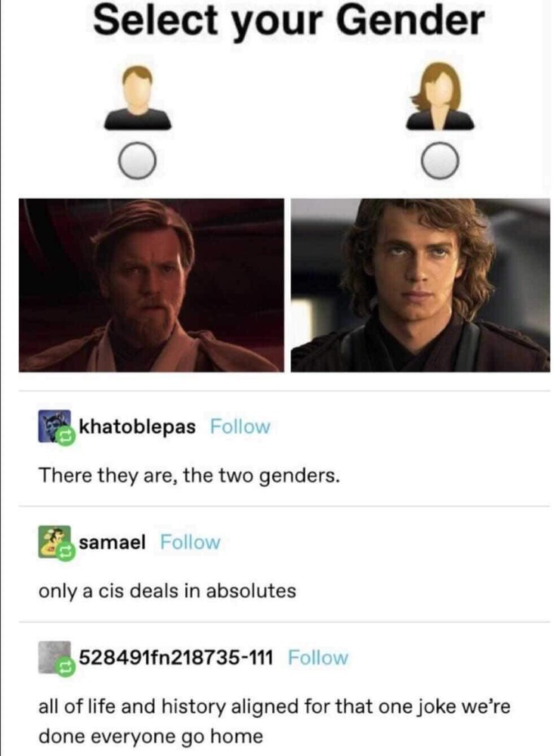554x756 pixels.
Task: Open 528491fn218735-111 gray avatar icon
Action: click(x=54, y=657)
